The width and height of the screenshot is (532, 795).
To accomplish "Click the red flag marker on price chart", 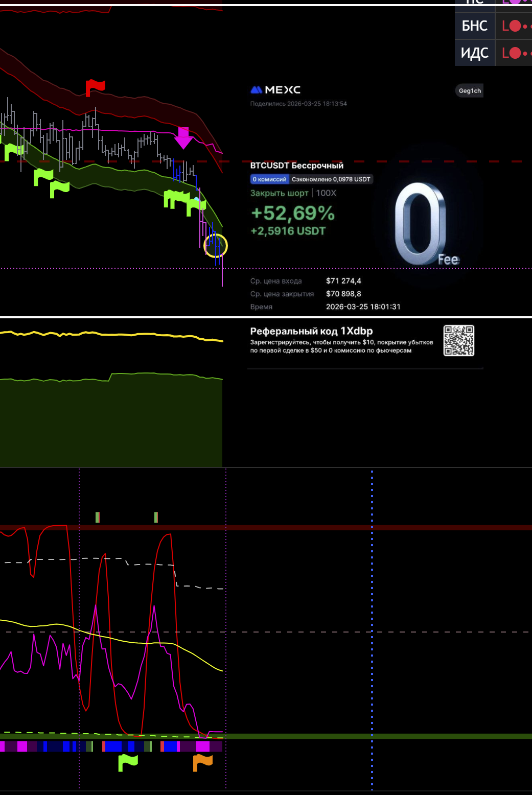I will click(95, 87).
